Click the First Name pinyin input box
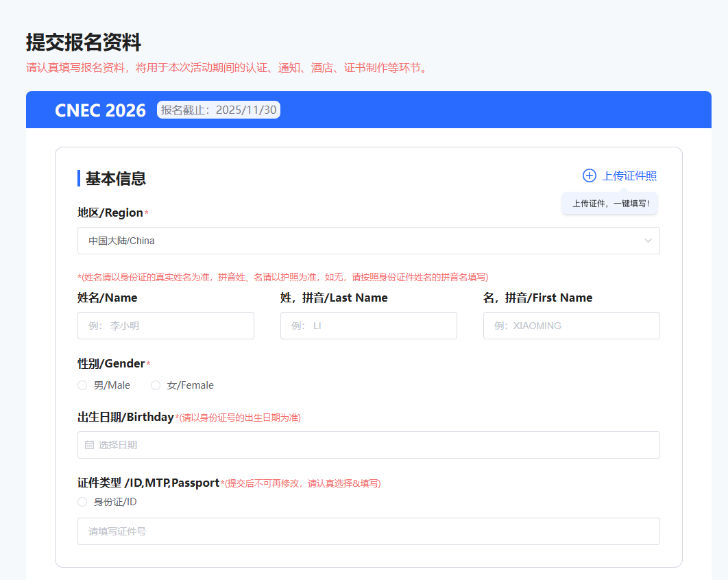The image size is (728, 580). pos(571,326)
